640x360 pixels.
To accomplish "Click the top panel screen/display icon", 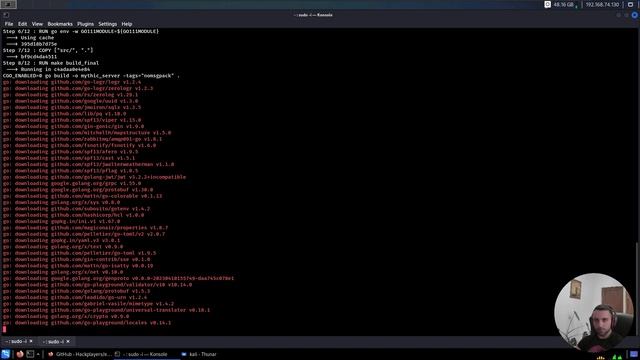I will (630, 4).
